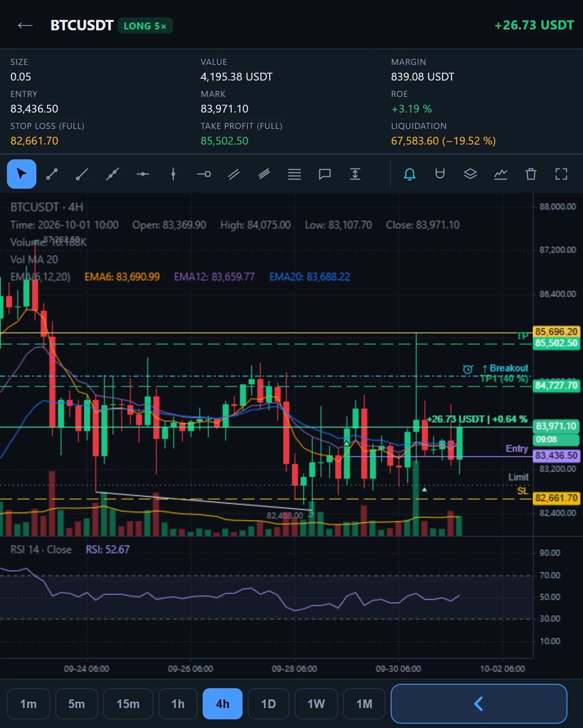Select the SL price label 82,661.70
The width and height of the screenshot is (583, 728).
point(557,498)
